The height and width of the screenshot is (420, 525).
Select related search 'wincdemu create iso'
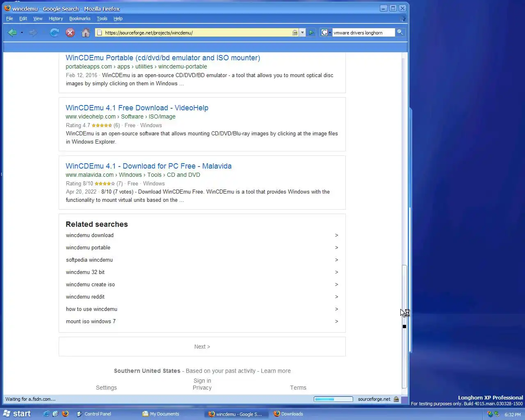point(90,285)
